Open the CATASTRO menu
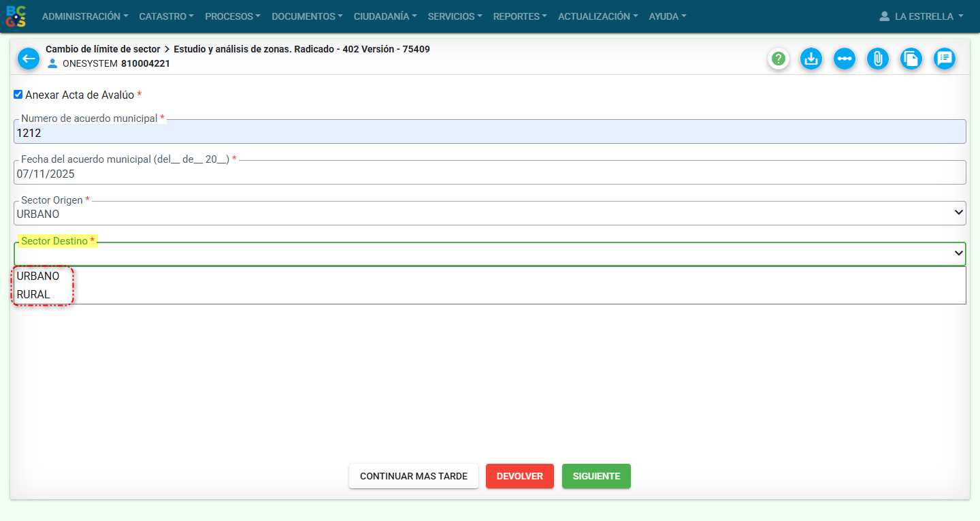The image size is (980, 521). tap(166, 16)
